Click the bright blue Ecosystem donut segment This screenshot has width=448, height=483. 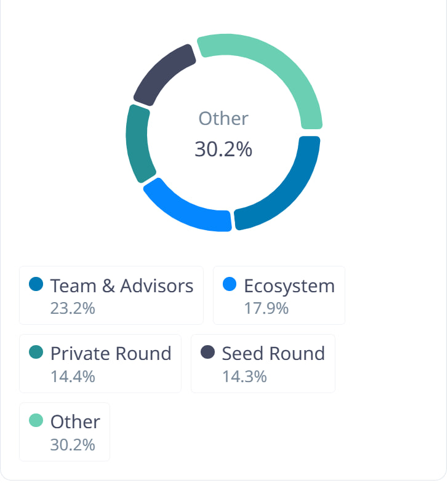point(186,207)
